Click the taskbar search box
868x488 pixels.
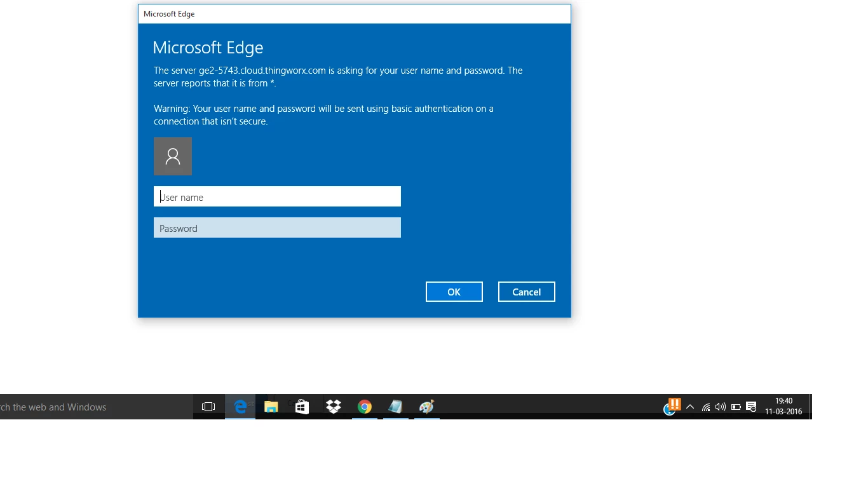[x=97, y=407]
